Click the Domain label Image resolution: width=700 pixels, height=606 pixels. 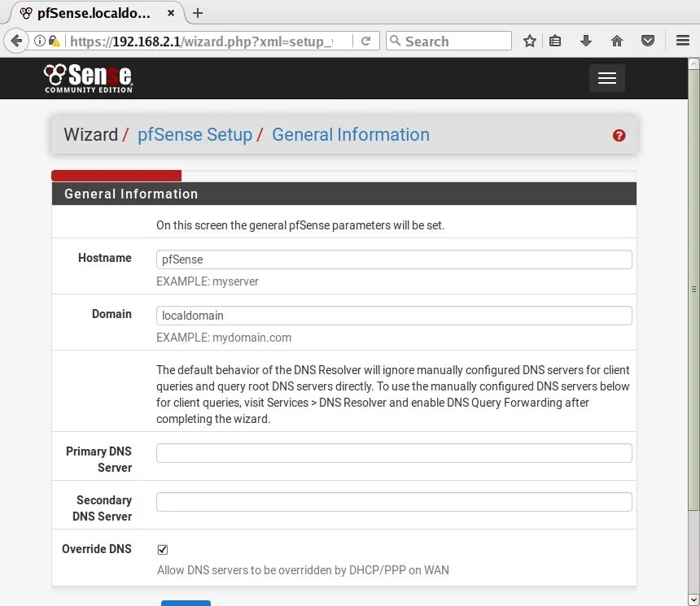pos(112,314)
